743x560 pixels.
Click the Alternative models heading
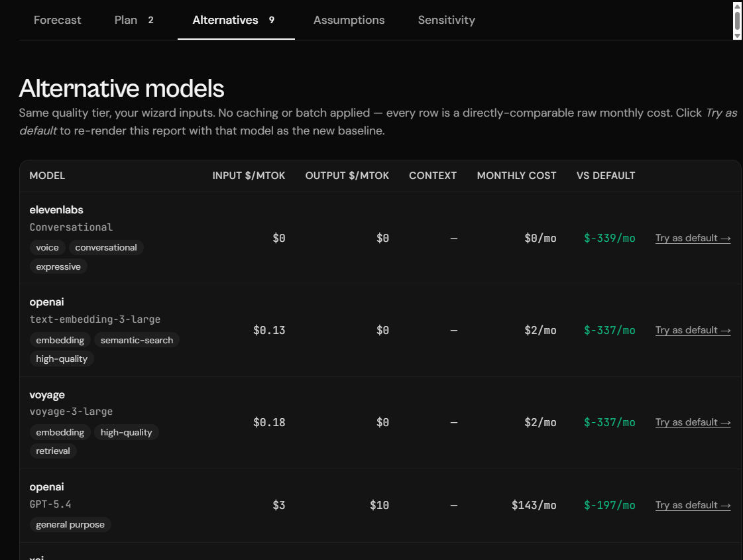coord(121,88)
